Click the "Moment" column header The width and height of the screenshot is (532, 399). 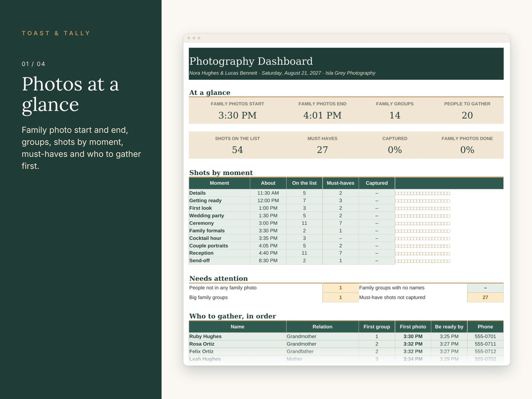(219, 183)
